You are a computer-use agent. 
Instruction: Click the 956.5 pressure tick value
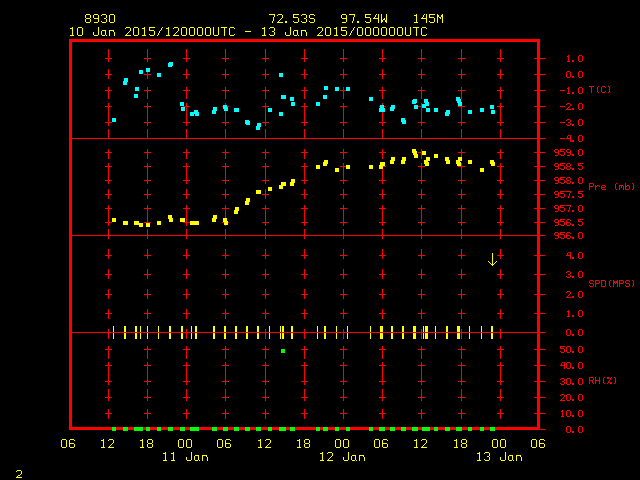point(569,222)
